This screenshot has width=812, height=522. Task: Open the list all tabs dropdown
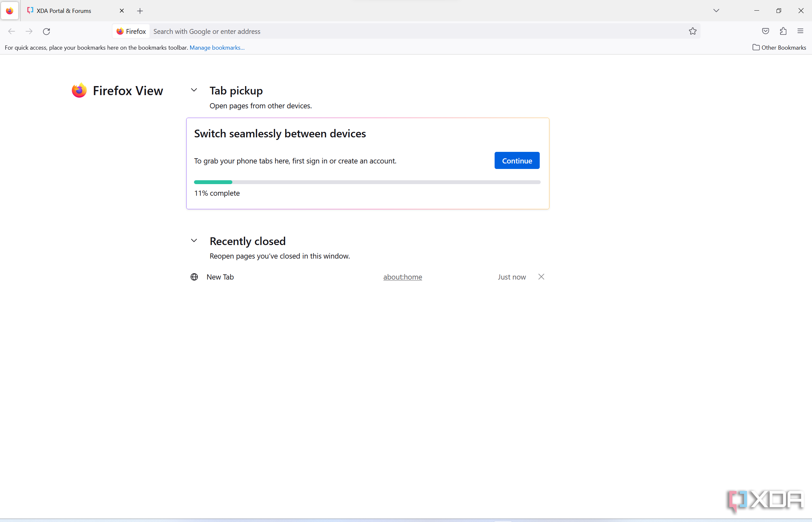tap(716, 11)
